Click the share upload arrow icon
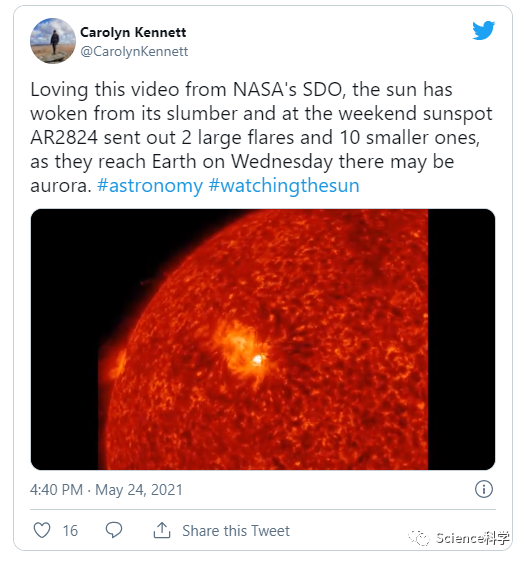526x561 pixels. coord(162,530)
